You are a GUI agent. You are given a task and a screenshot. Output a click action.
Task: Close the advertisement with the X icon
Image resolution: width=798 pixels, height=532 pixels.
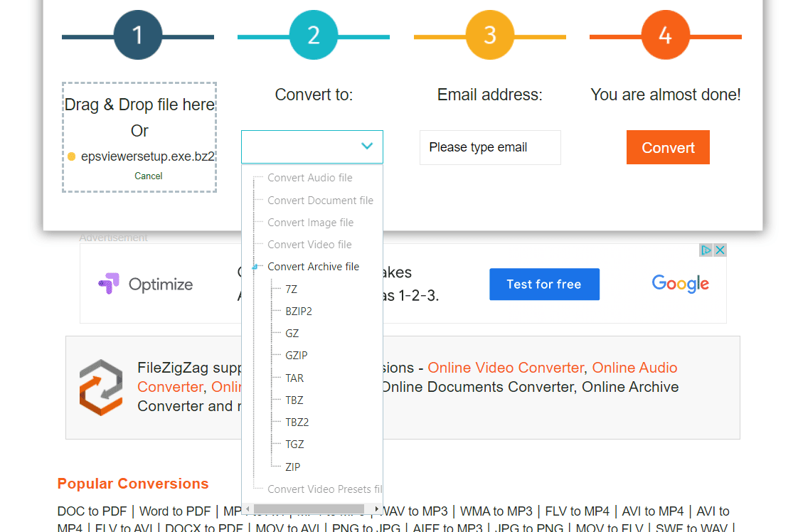tap(720, 250)
